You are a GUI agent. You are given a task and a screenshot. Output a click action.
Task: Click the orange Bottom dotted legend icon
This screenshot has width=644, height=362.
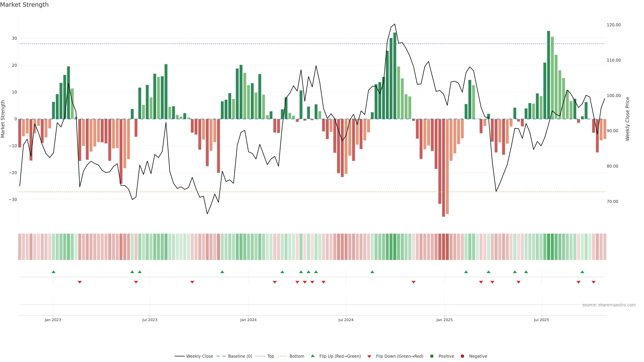282,356
